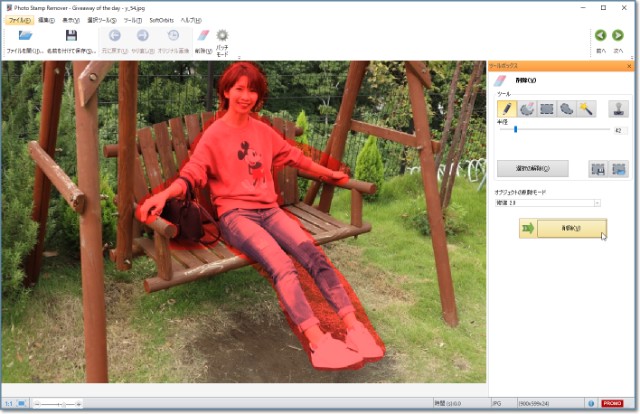Select the magic wand tool
The height and width of the screenshot is (414, 640).
pyautogui.click(x=586, y=108)
